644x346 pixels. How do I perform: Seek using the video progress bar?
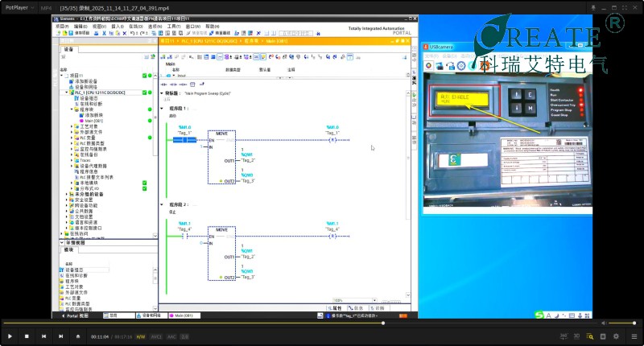pos(299,323)
